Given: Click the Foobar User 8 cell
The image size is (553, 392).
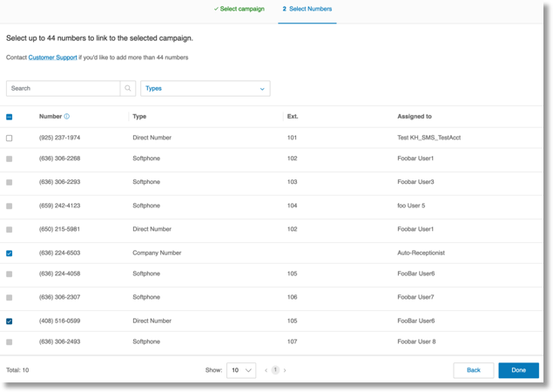Looking at the screenshot, I should pyautogui.click(x=416, y=341).
